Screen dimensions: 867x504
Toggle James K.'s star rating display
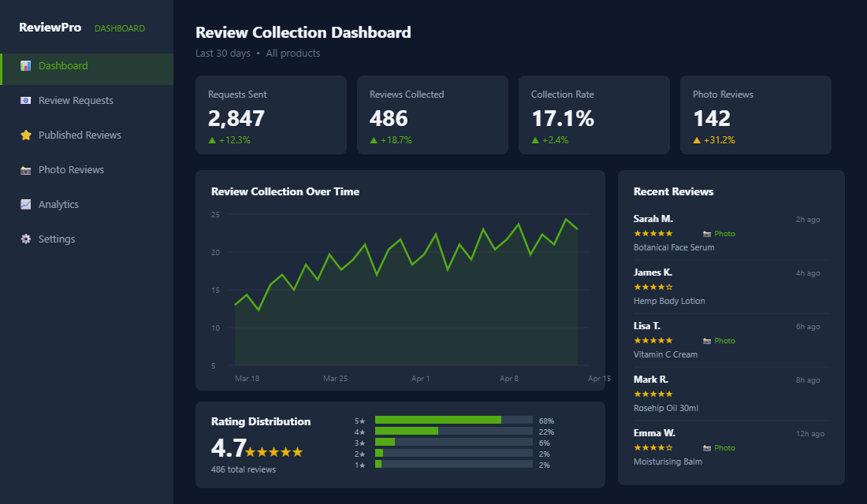[653, 287]
